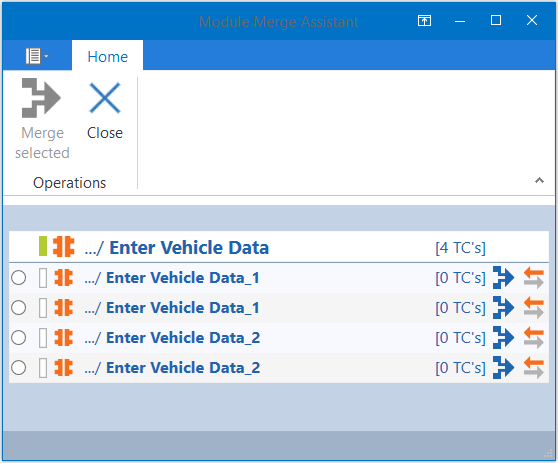Open ribbon display options in title bar

[x=424, y=21]
